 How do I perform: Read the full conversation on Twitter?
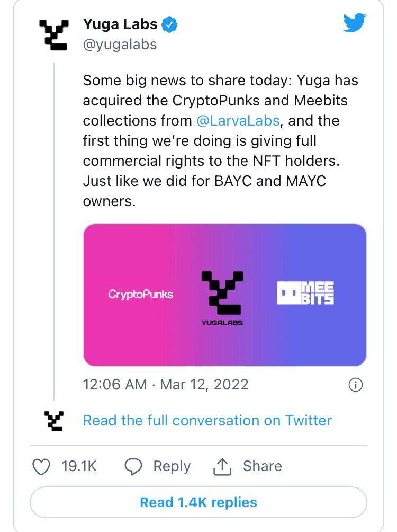click(x=207, y=420)
